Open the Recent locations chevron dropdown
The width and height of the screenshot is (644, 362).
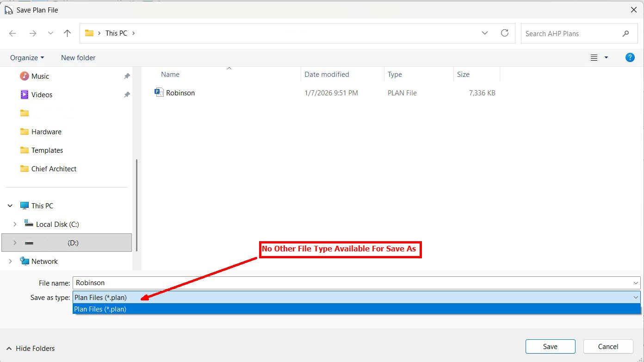[50, 33]
